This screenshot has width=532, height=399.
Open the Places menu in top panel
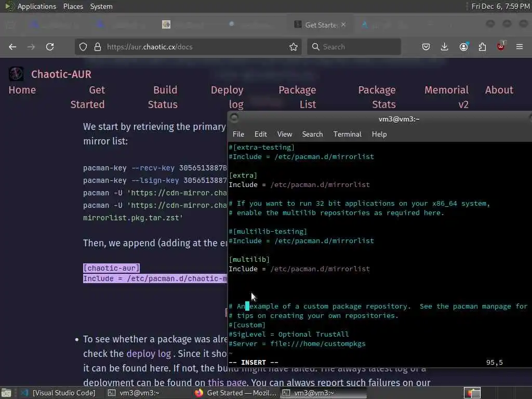pos(73,6)
